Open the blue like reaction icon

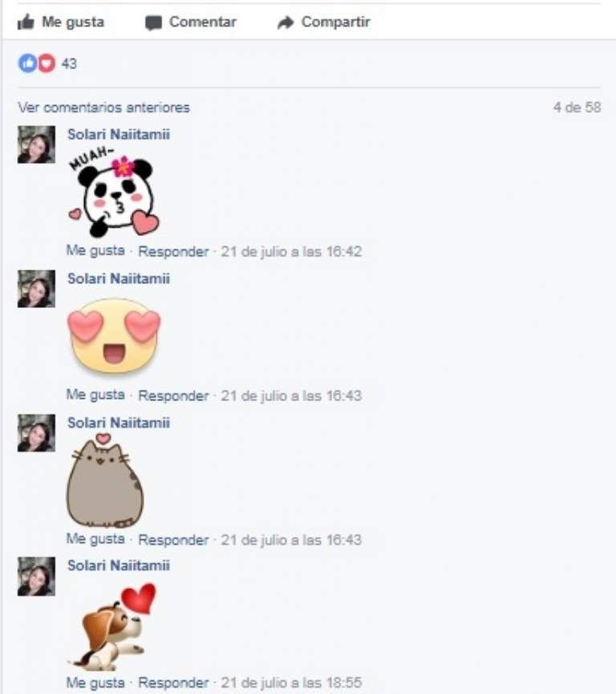27,63
